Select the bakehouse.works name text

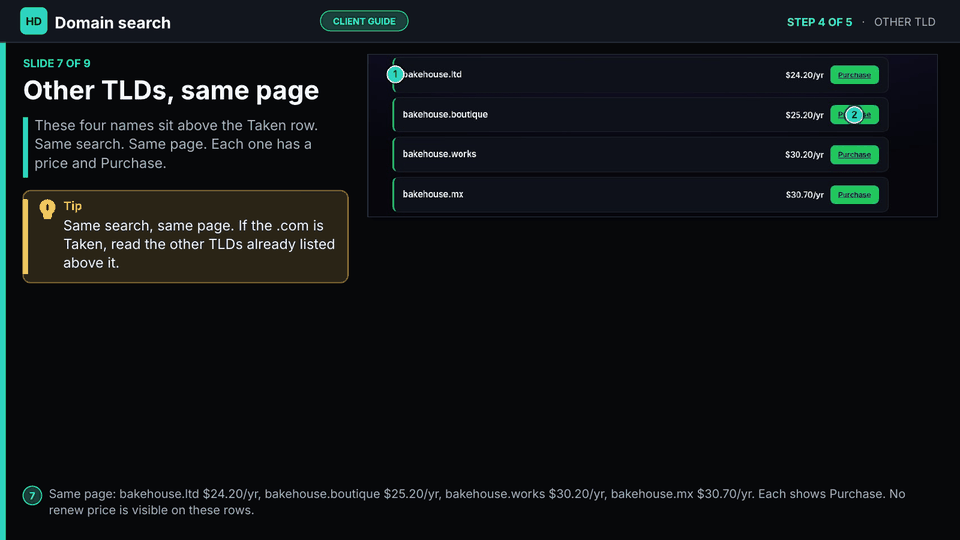[439, 154]
